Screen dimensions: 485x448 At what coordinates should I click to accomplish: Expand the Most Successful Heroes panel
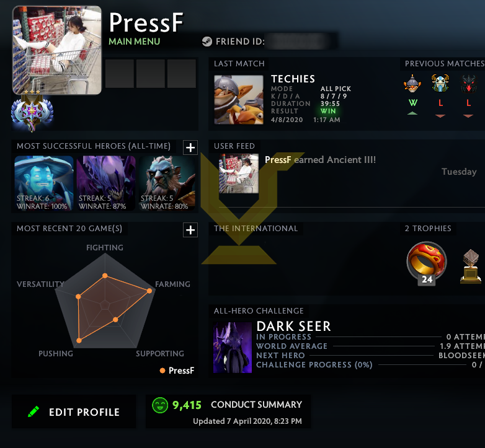[x=190, y=147]
